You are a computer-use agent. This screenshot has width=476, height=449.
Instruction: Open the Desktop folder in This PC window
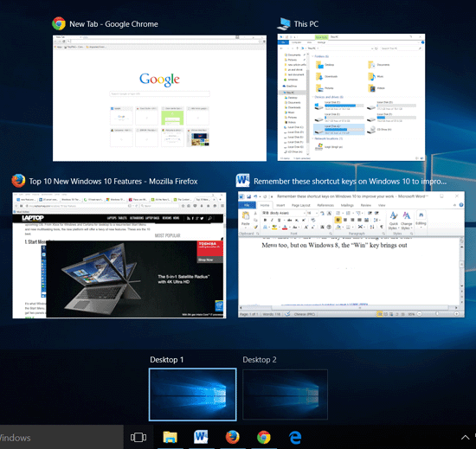click(325, 65)
